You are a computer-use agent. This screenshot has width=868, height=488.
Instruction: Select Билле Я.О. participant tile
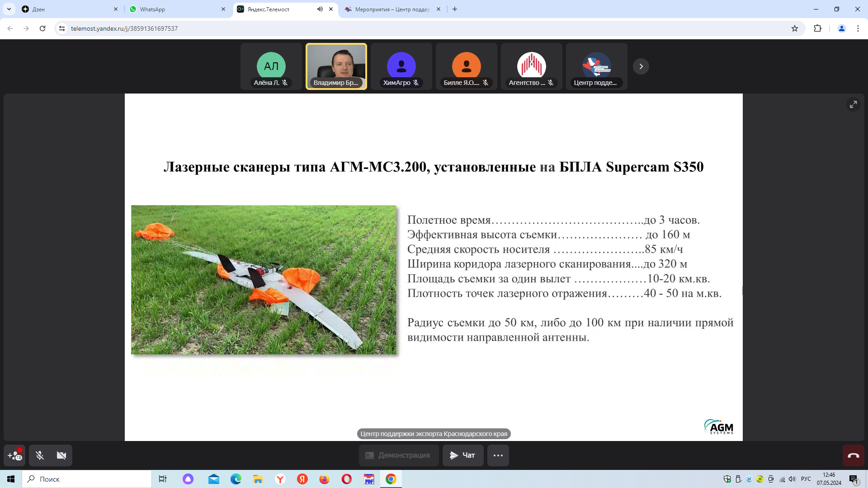pos(467,66)
